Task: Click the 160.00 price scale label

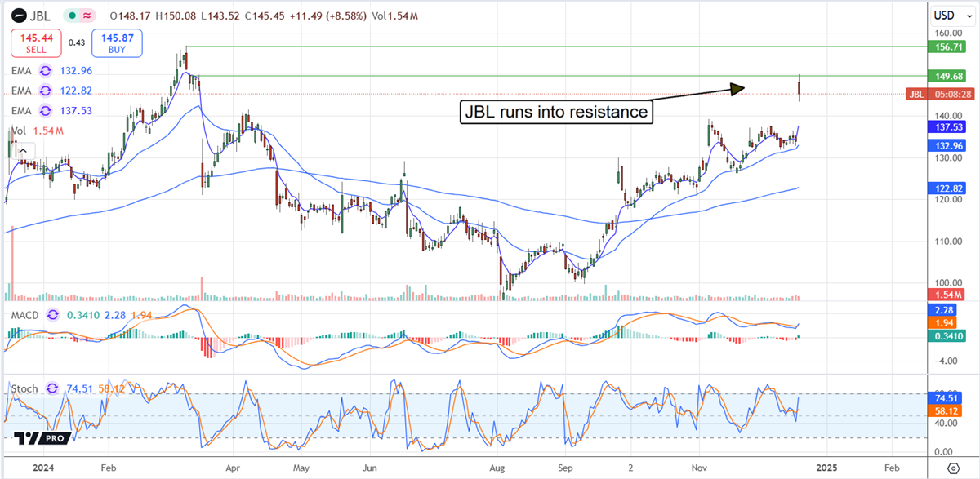Action: pos(948,33)
